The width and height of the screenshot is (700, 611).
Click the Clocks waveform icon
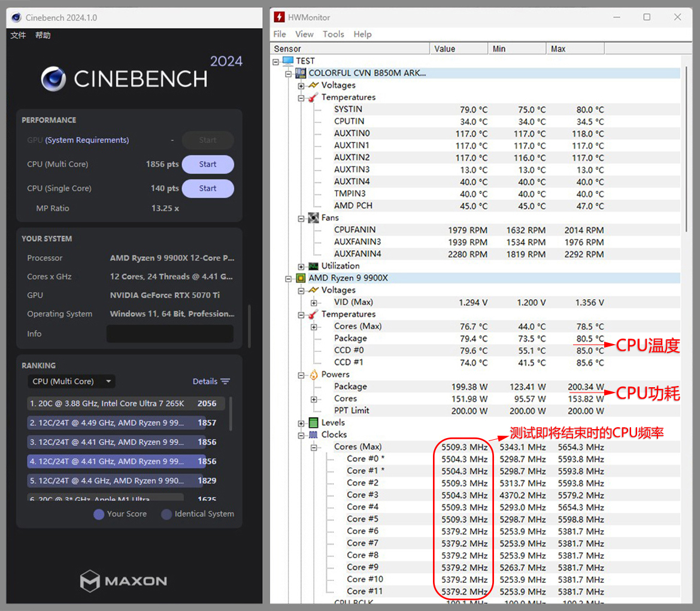click(x=313, y=434)
